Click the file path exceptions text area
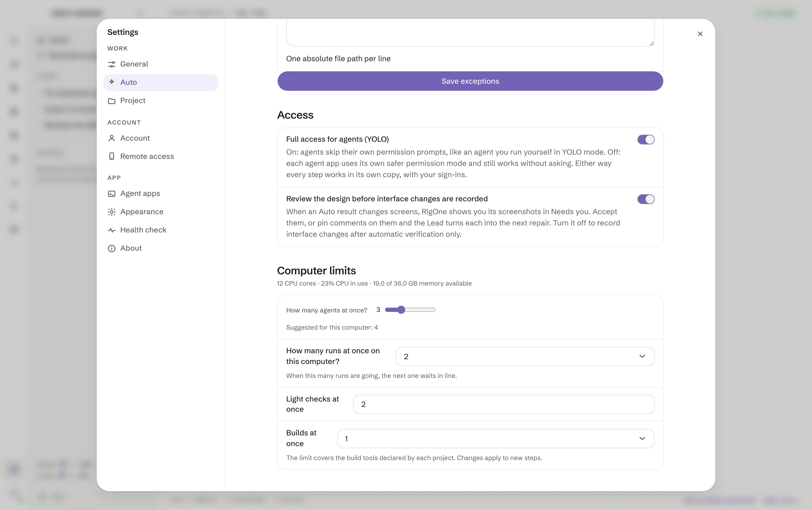 tap(470, 32)
